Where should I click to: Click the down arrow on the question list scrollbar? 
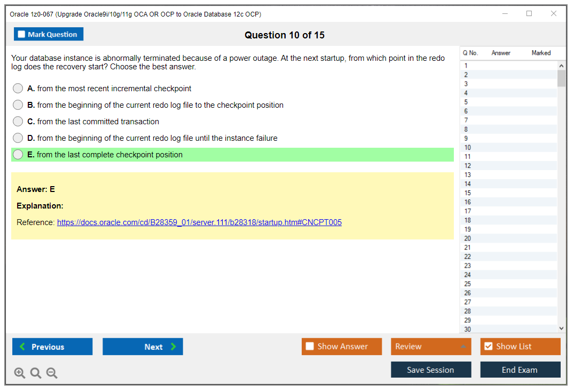point(561,328)
